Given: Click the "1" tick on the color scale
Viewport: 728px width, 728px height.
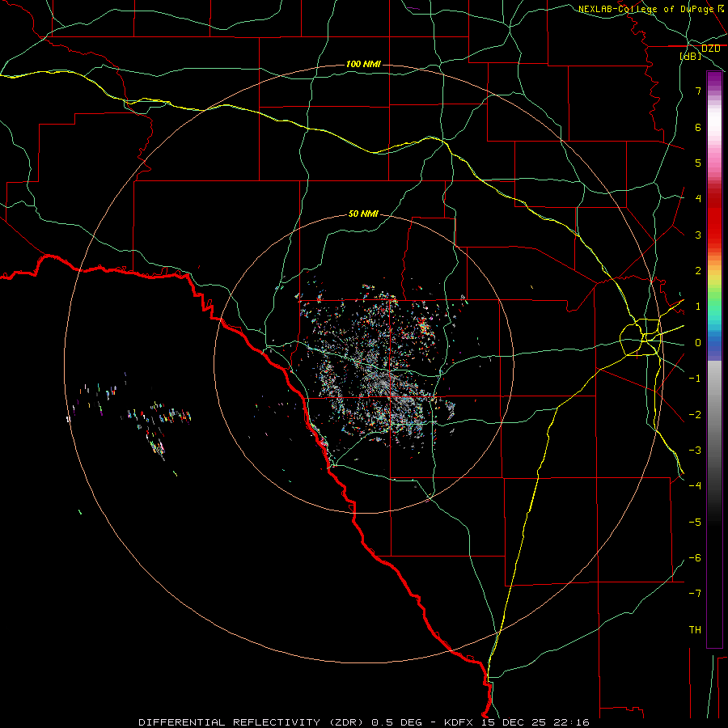Looking at the screenshot, I should tap(698, 307).
